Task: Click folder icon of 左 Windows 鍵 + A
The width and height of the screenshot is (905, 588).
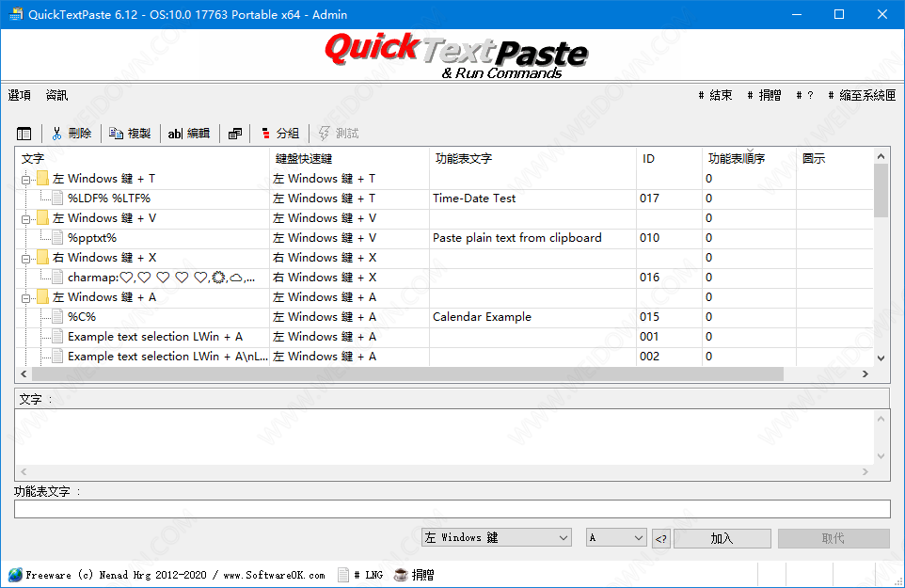Action: pyautogui.click(x=42, y=297)
